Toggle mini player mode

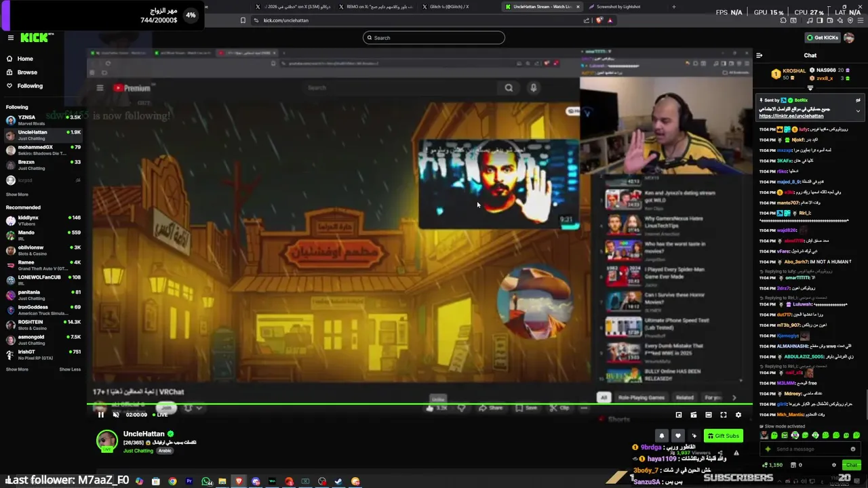coord(679,415)
